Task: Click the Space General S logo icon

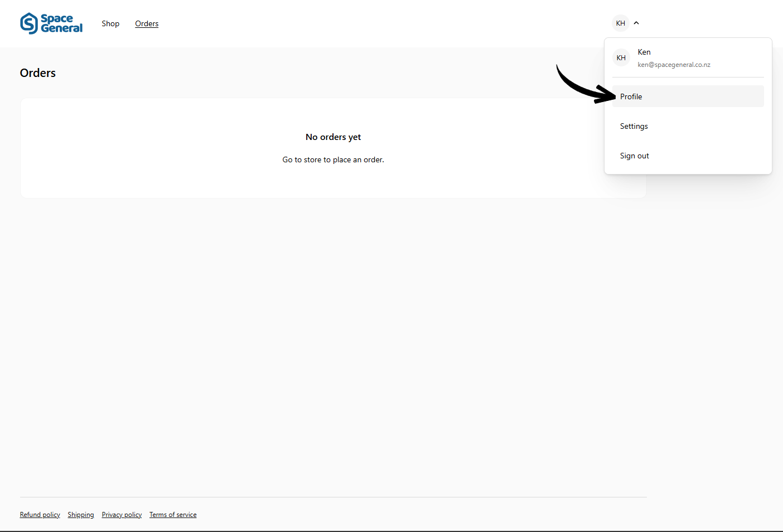Action: (29, 23)
